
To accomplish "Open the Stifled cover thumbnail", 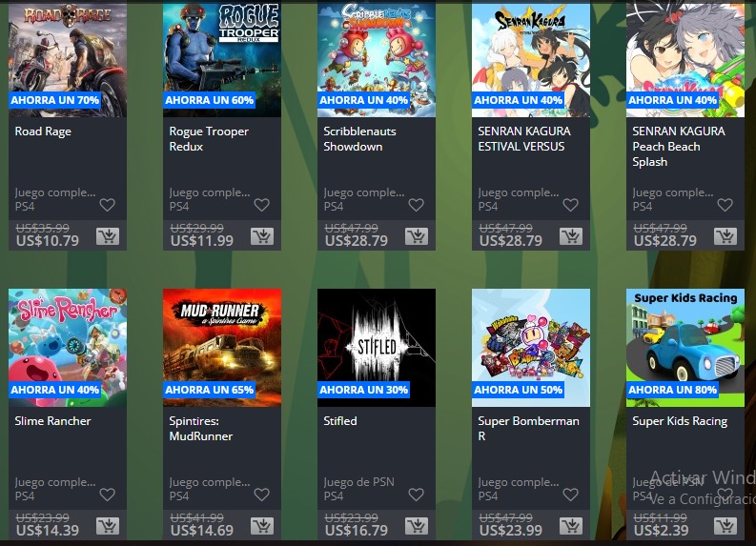I will coord(376,348).
